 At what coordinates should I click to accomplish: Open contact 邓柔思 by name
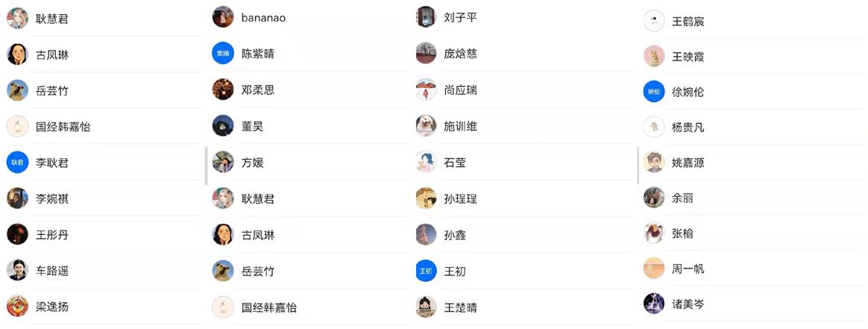point(258,90)
